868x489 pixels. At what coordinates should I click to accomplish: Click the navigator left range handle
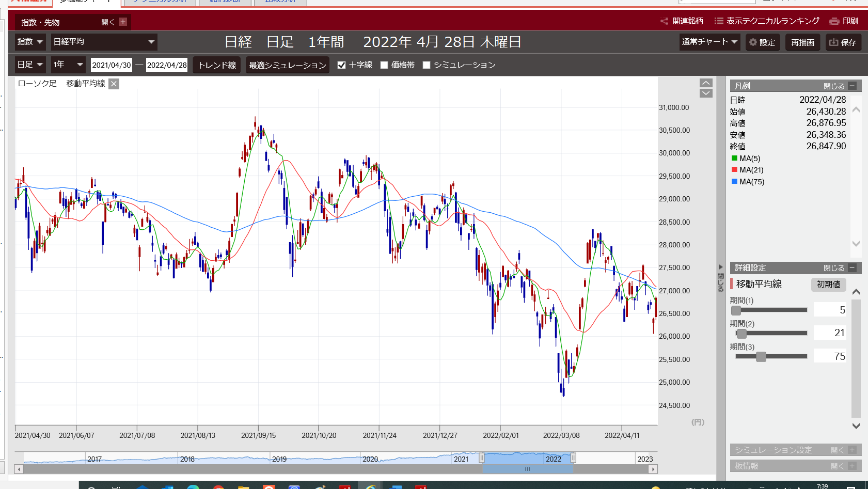coord(482,458)
